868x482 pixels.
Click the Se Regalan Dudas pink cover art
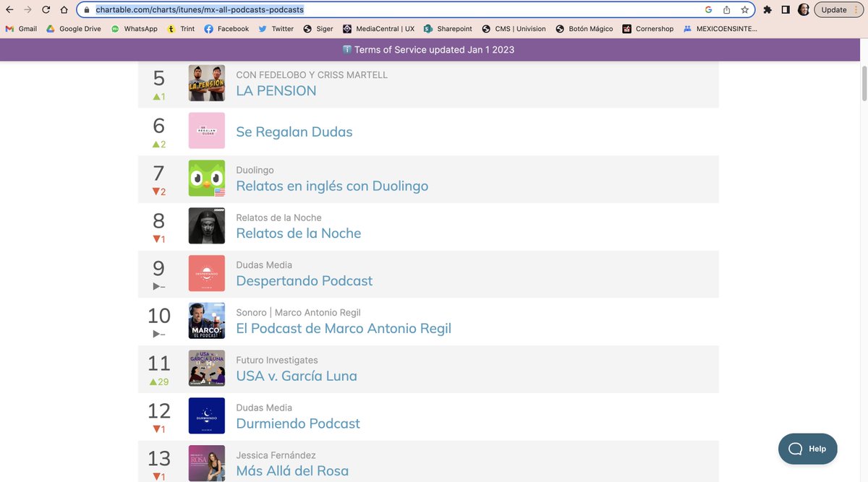(206, 131)
